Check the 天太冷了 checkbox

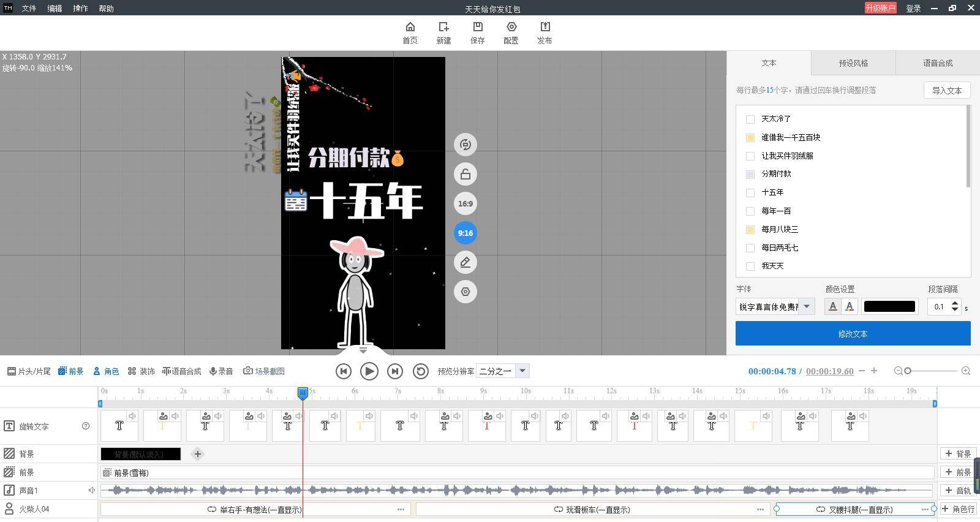point(750,119)
